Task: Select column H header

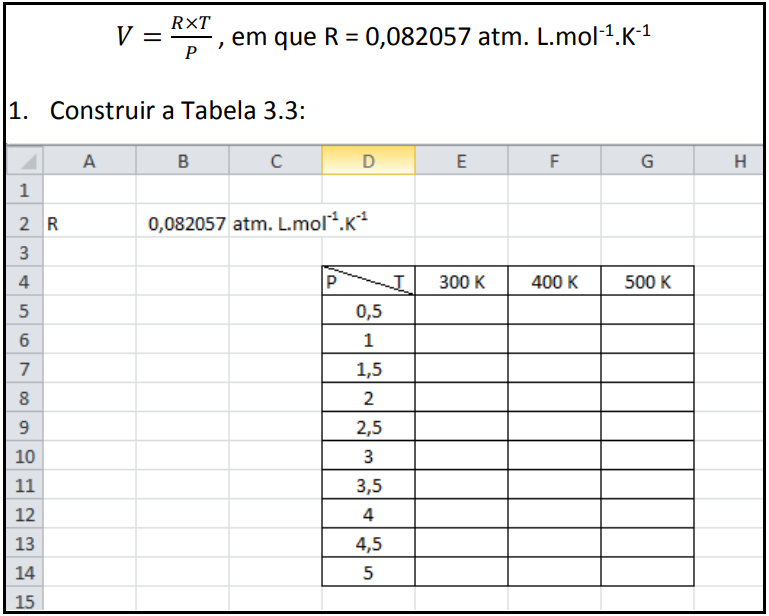Action: (x=739, y=161)
